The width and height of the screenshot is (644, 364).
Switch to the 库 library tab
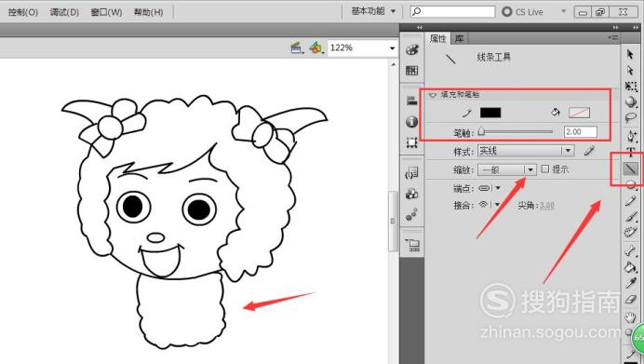[x=459, y=38]
